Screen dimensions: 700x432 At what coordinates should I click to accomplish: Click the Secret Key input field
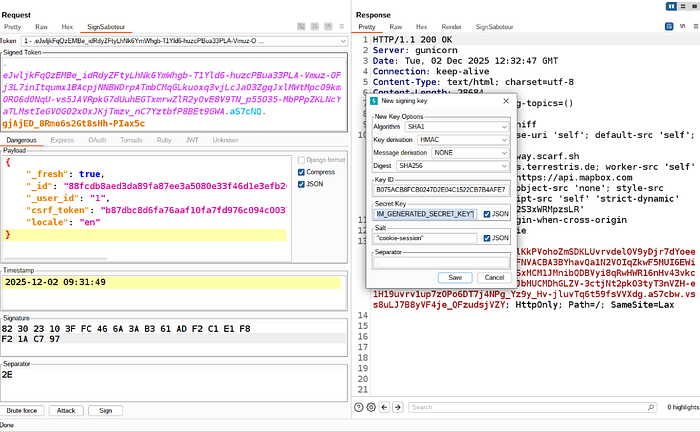pyautogui.click(x=425, y=214)
